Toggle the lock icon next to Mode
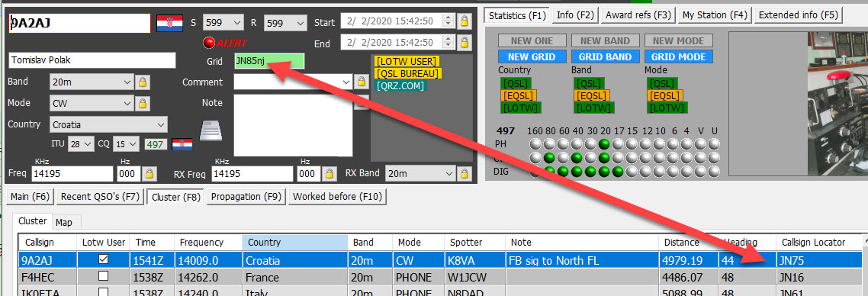 click(x=143, y=103)
